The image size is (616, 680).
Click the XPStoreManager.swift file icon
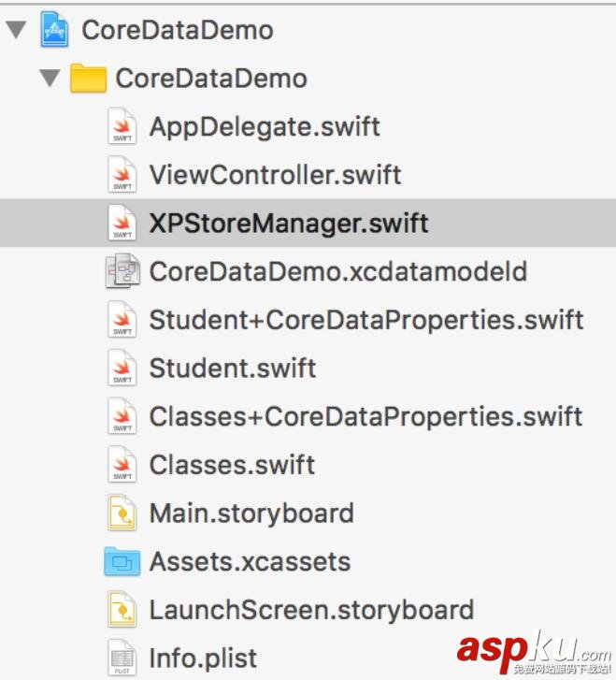coord(122,223)
